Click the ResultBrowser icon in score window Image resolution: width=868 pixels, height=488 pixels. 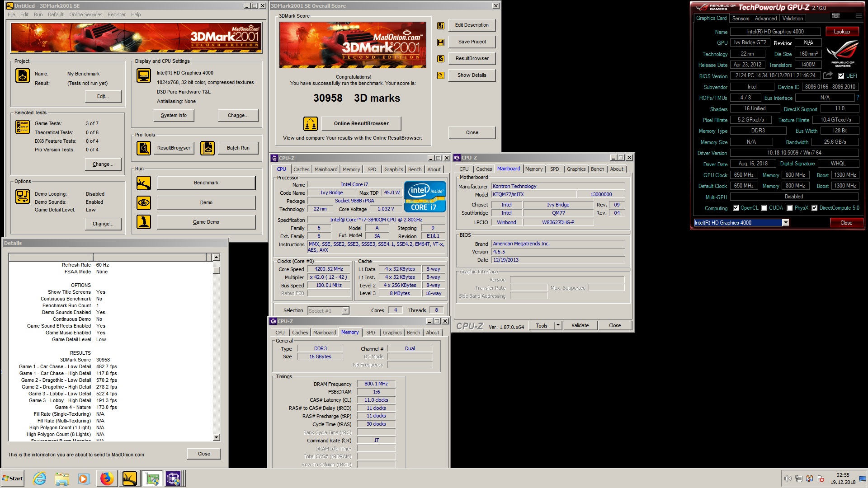(441, 59)
